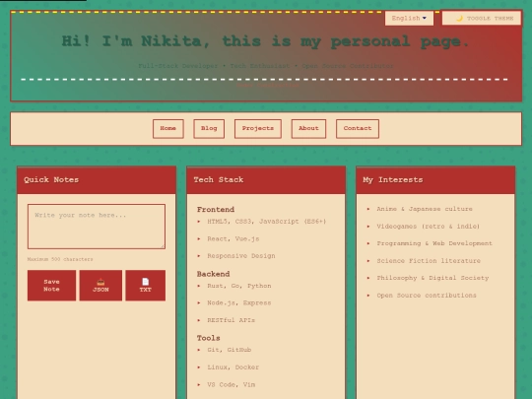Click the Save Note button

click(51, 286)
